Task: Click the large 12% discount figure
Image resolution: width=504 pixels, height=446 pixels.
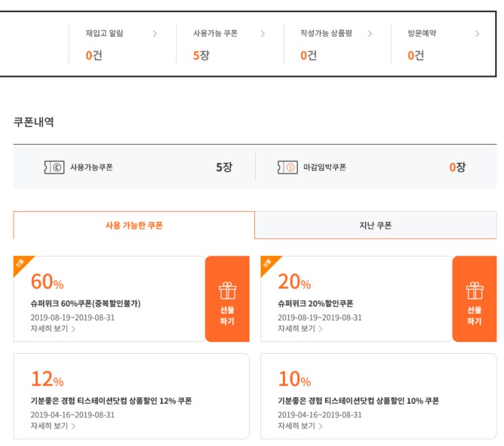Action: point(47,379)
